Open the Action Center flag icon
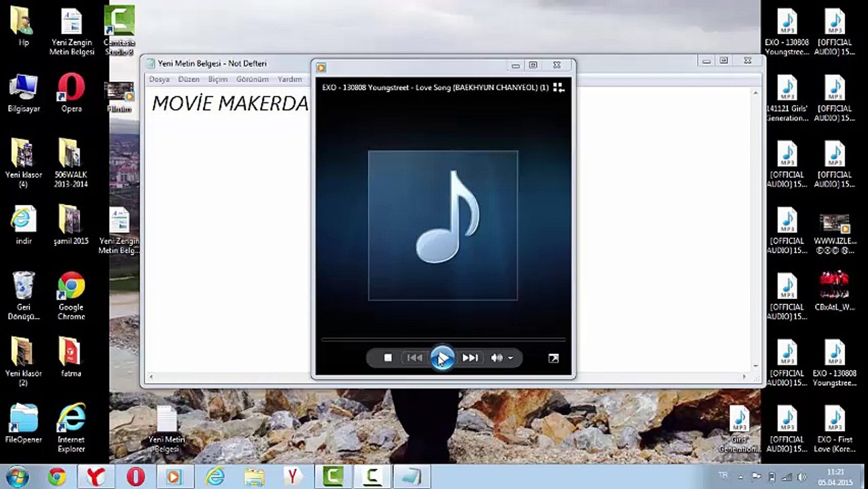 [x=757, y=477]
